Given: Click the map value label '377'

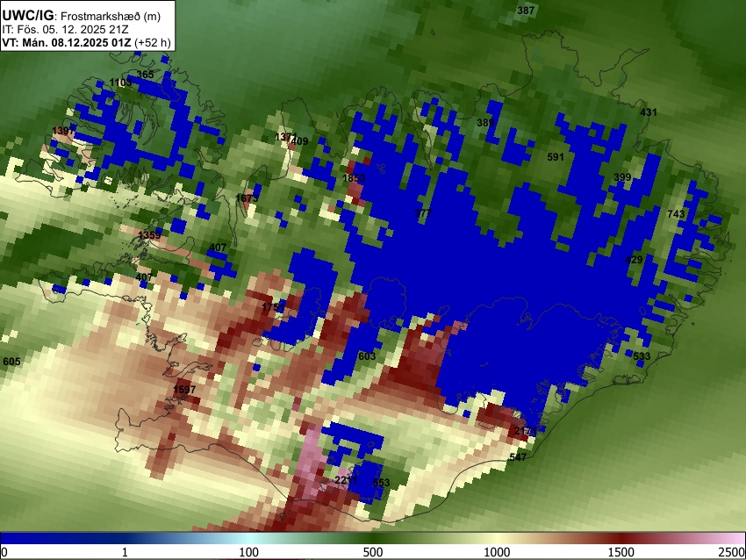Looking at the screenshot, I should (423, 213).
